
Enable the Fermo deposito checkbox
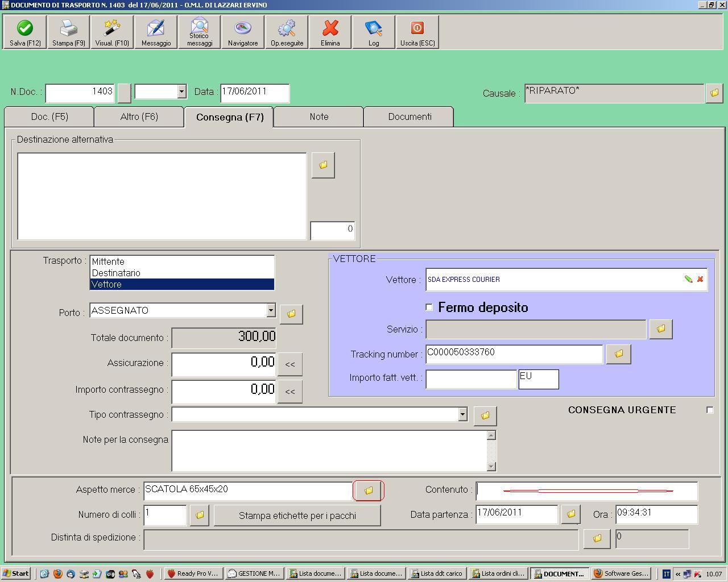(x=429, y=307)
